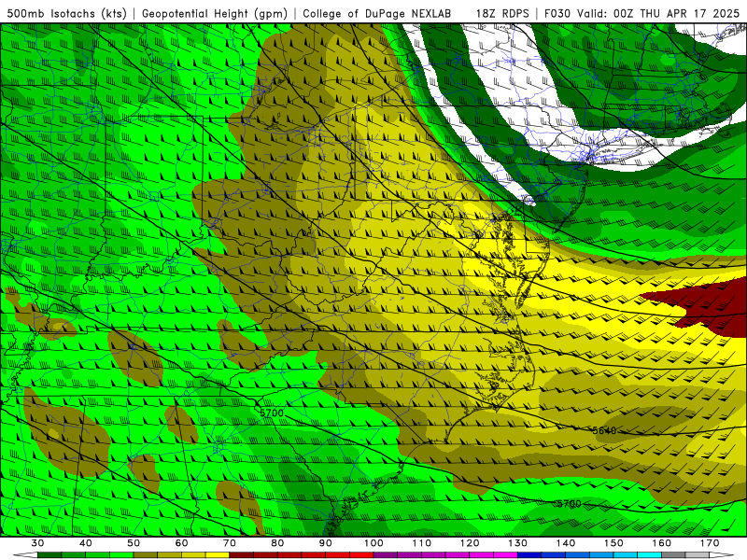Image resolution: width=747 pixels, height=560 pixels.
Task: Click the '500mb Isotachs (kts)' title text
Action: click(x=67, y=13)
